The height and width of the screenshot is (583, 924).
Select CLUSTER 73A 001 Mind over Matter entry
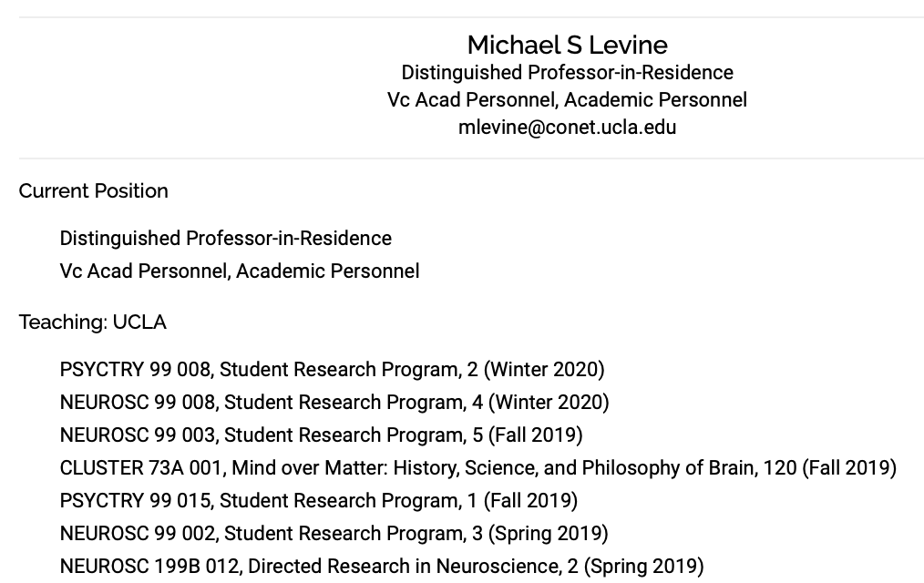[478, 468]
